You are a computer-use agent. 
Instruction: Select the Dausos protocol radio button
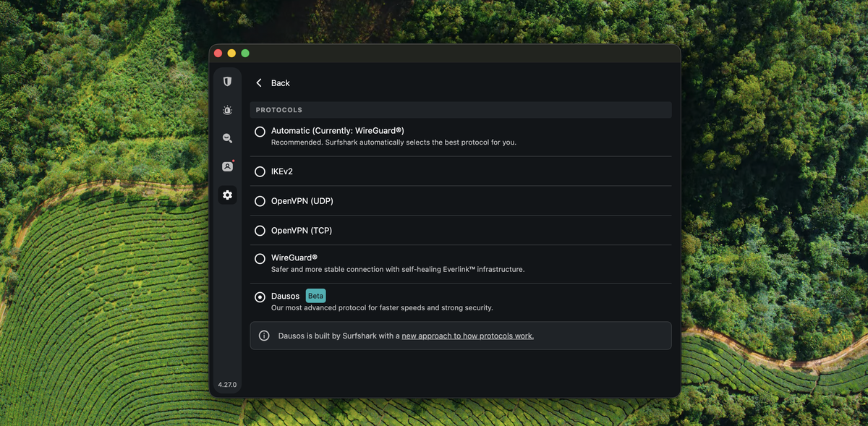coord(260,297)
